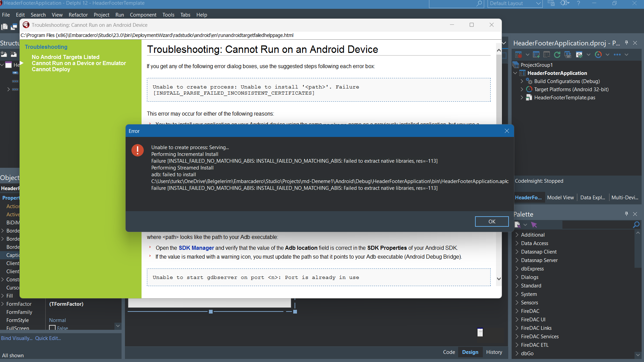Open dropdown beside the first Projects toolbar icon
The height and width of the screenshot is (362, 644).
point(527,55)
